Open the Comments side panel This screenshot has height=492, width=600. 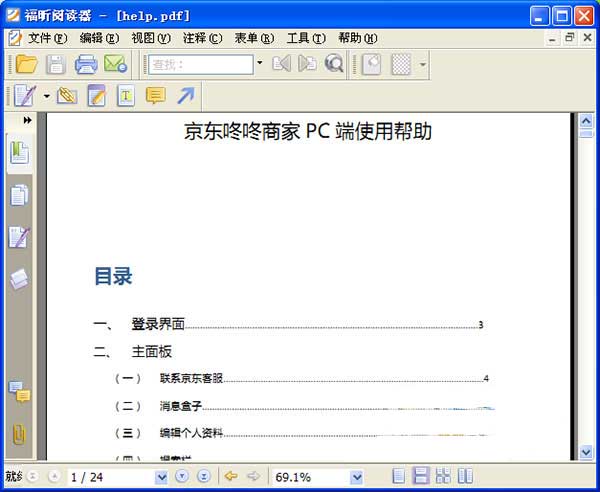[x=19, y=392]
